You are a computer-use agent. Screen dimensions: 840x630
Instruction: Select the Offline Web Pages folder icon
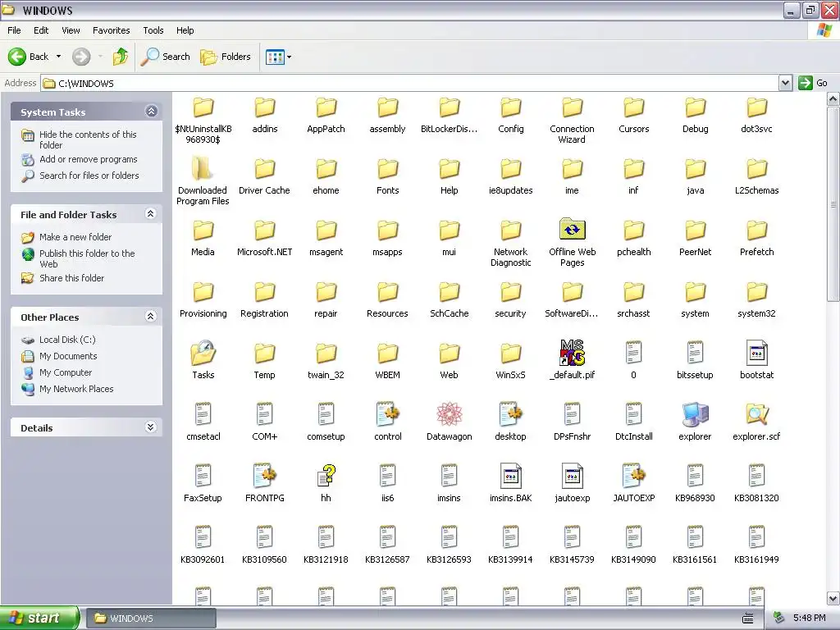(572, 231)
